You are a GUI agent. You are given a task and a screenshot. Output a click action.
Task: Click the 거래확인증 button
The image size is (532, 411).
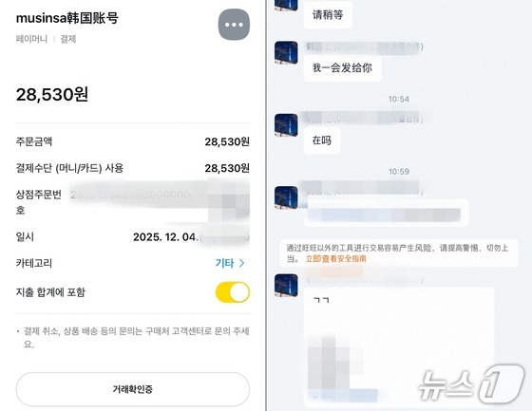click(133, 389)
